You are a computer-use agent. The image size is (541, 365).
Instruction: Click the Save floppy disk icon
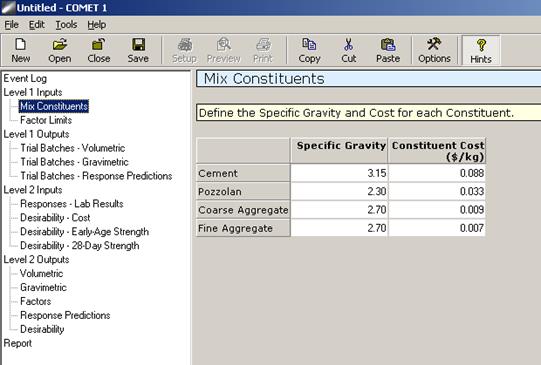(x=138, y=45)
